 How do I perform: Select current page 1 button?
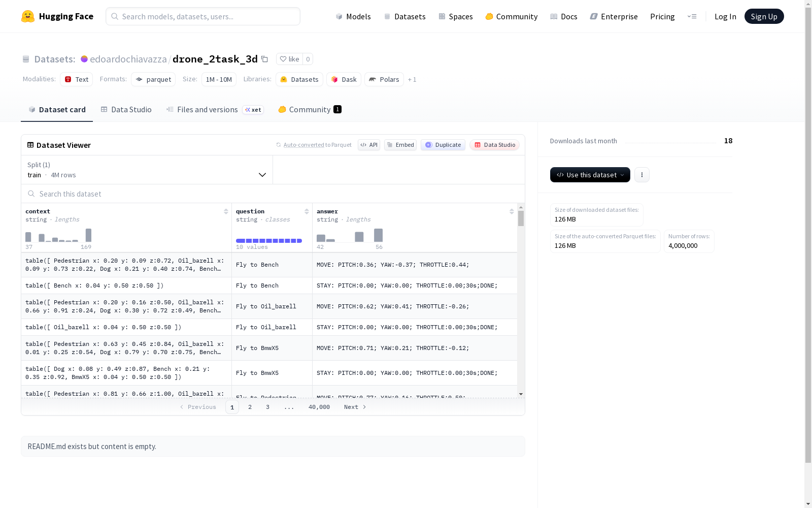click(232, 407)
